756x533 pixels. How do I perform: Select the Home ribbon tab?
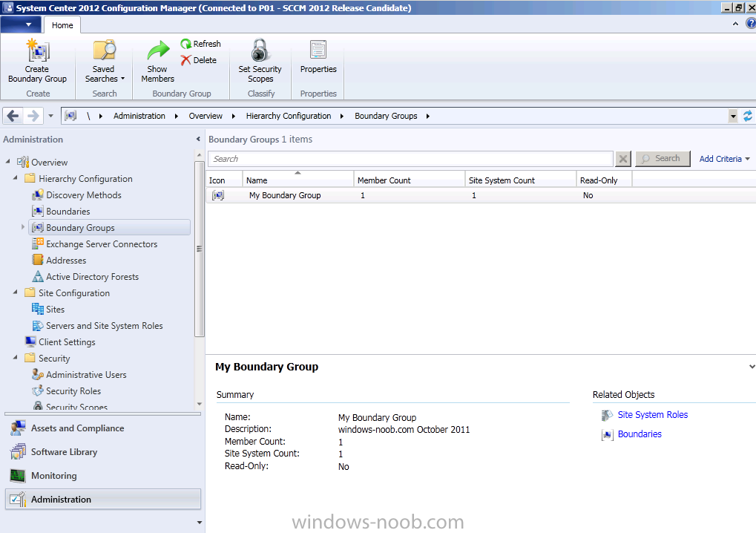pos(62,25)
